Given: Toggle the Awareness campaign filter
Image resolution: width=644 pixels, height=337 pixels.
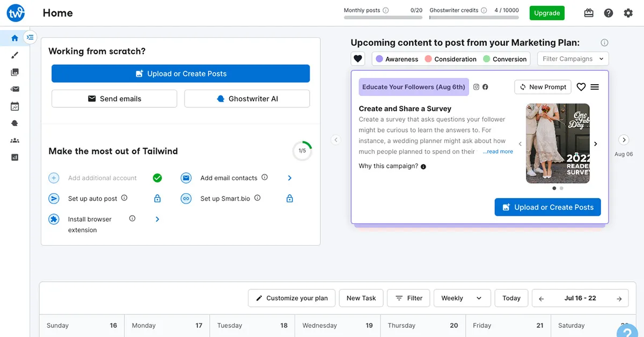Looking at the screenshot, I should tap(397, 59).
